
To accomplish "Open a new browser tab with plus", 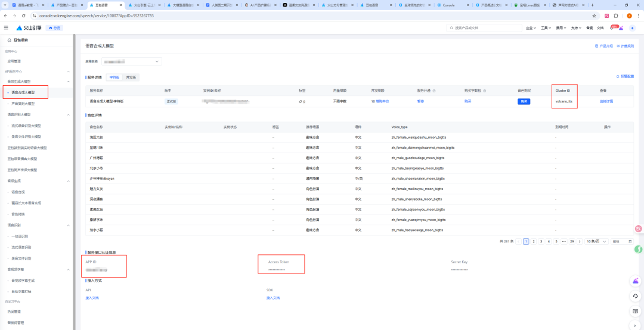I will [x=592, y=5].
